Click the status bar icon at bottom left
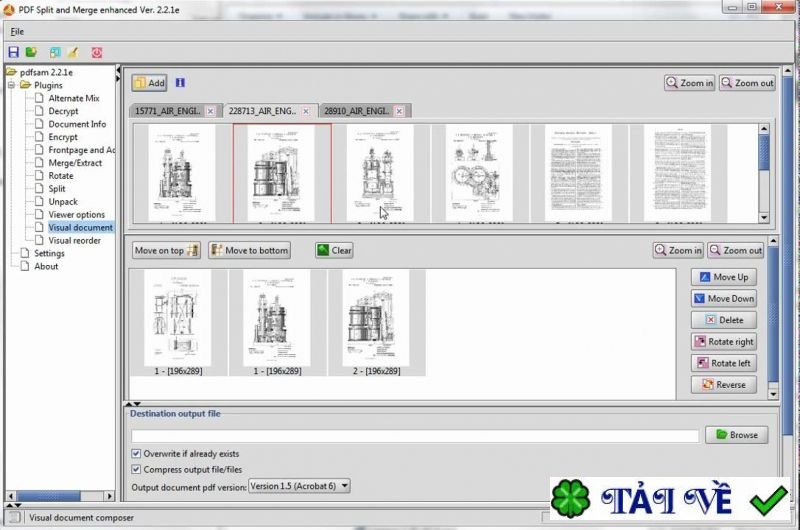This screenshot has width=800, height=530. click(x=14, y=517)
